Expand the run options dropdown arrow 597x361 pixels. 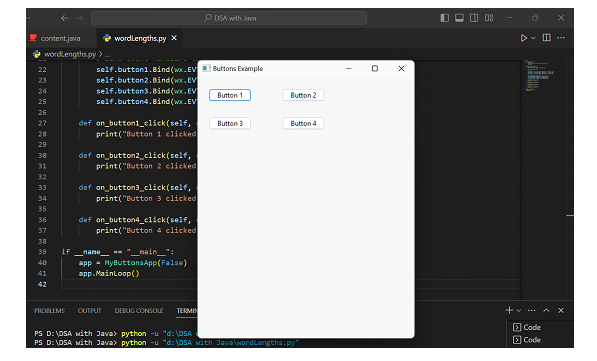(533, 38)
